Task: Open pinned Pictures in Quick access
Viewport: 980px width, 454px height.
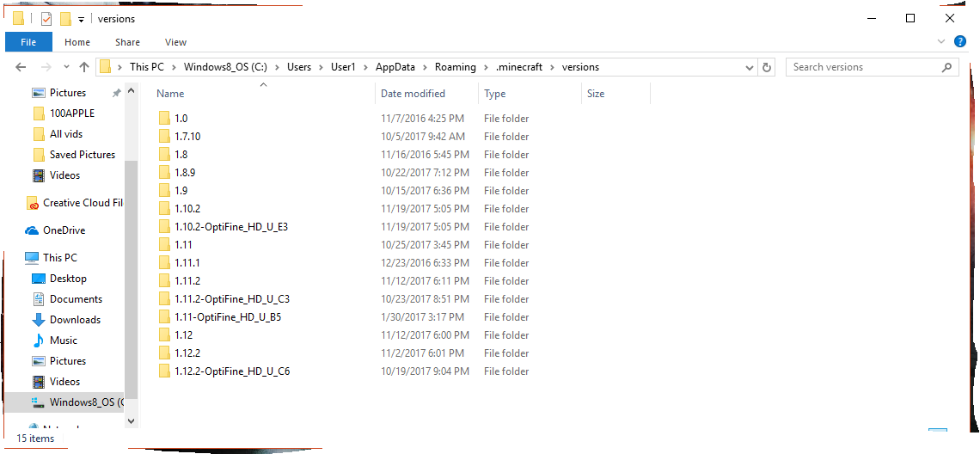Action: coord(68,93)
